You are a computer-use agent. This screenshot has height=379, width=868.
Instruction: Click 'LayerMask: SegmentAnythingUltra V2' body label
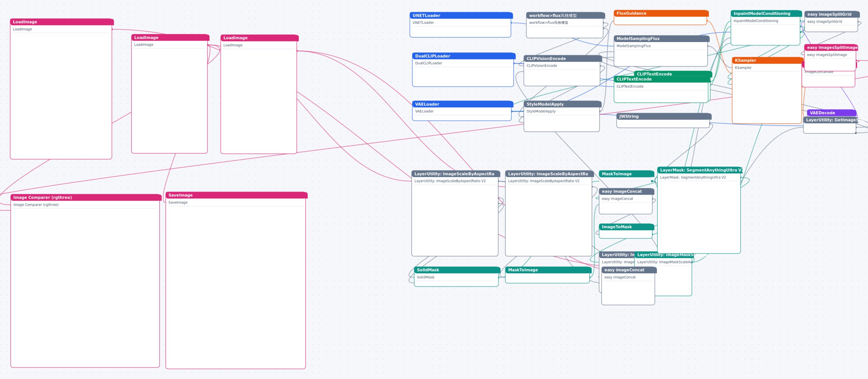(x=693, y=178)
